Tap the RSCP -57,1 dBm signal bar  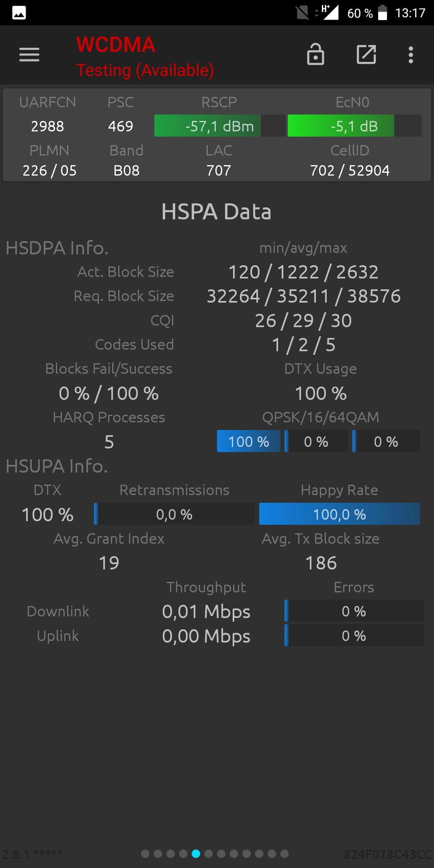click(219, 126)
